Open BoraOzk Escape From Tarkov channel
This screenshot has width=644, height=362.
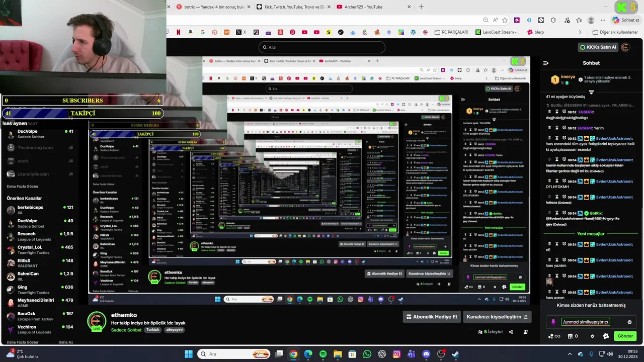pyautogui.click(x=39, y=316)
